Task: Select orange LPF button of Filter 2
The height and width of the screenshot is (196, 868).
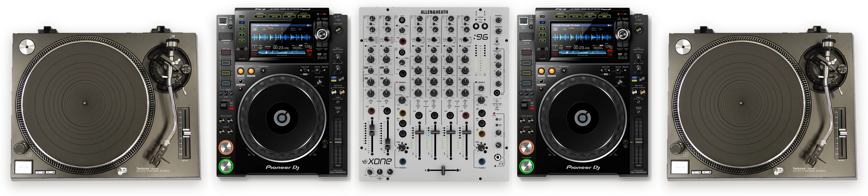Action: point(482,134)
